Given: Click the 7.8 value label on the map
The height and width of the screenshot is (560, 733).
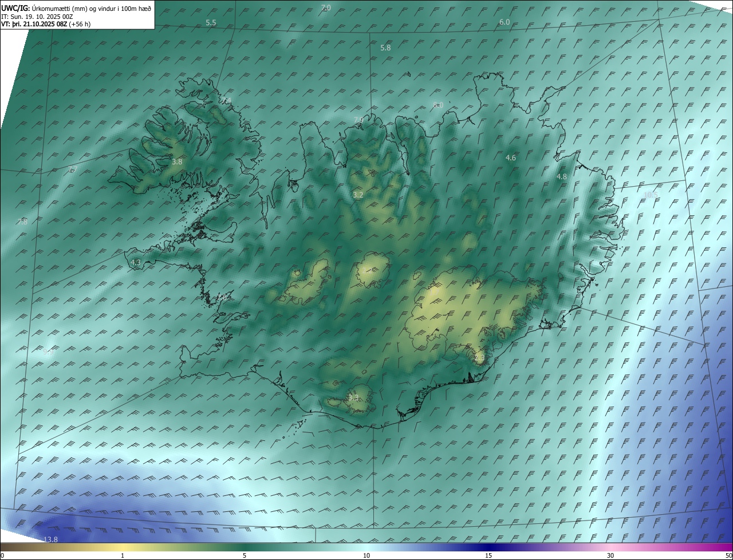Looking at the screenshot, I should tap(22, 222).
